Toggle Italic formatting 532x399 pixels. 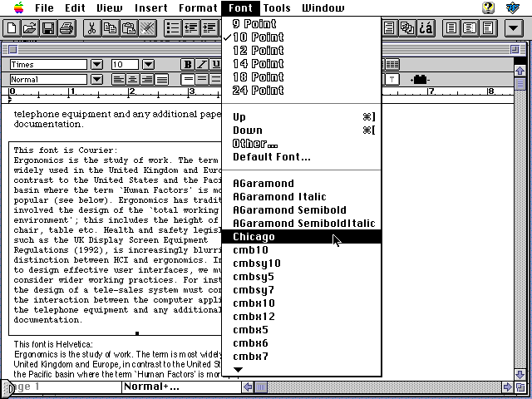(x=201, y=64)
